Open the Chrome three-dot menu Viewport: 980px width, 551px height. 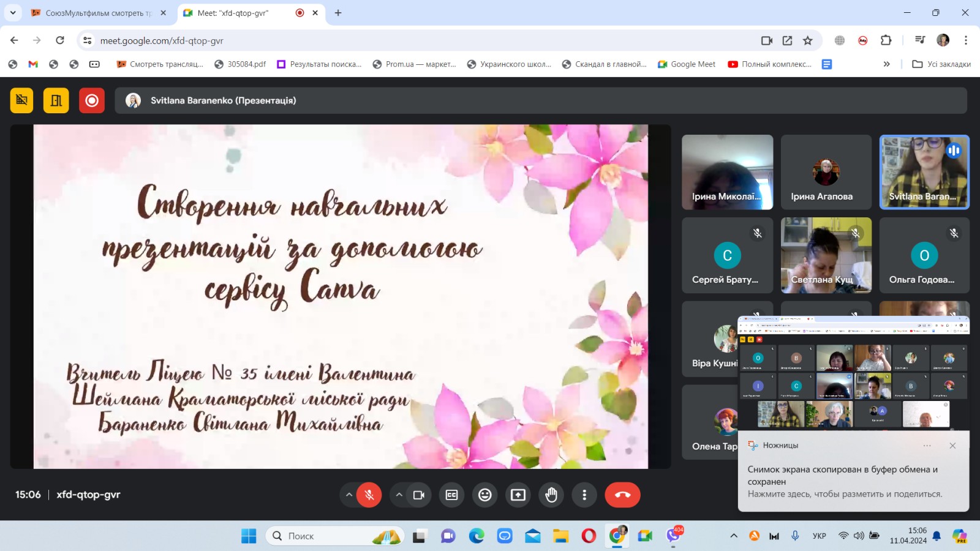coord(966,40)
